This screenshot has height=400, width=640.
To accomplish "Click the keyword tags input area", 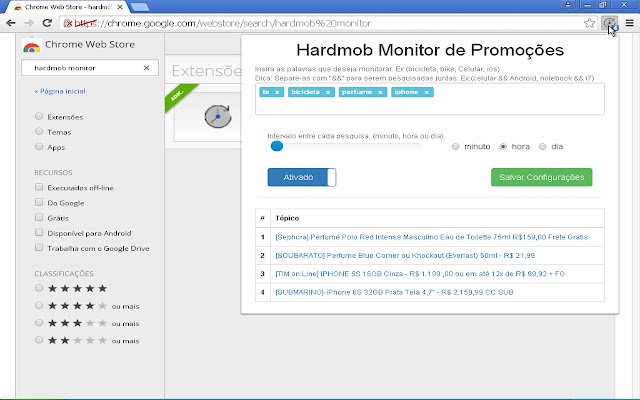I will tap(430, 99).
